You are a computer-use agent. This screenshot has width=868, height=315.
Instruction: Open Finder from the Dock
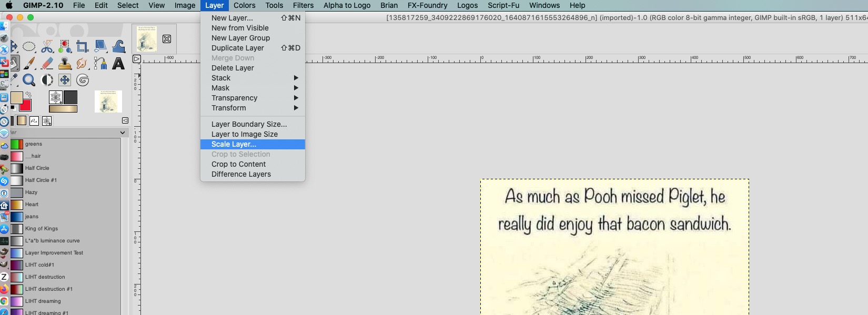pos(4,26)
